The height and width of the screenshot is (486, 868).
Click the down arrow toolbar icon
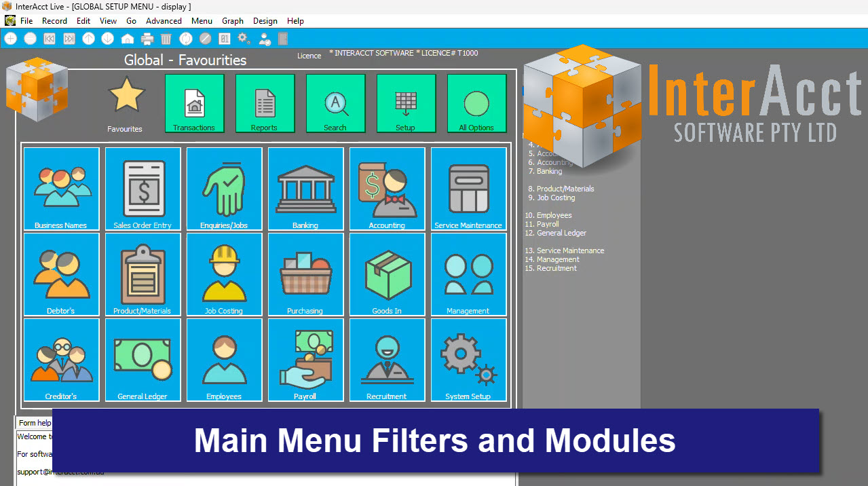tap(107, 39)
